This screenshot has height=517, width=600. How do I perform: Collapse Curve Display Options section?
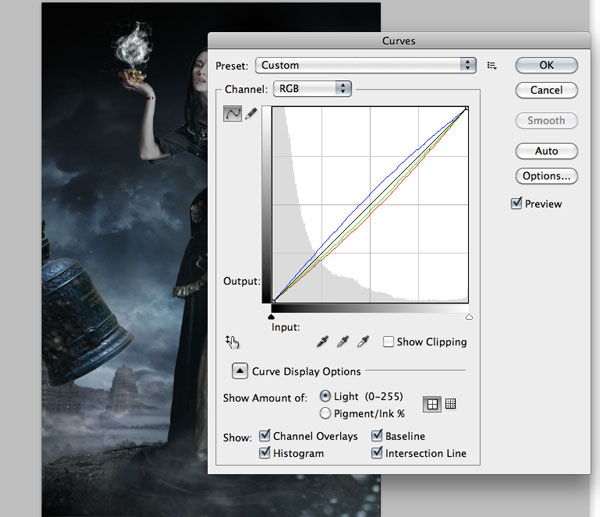click(x=240, y=371)
